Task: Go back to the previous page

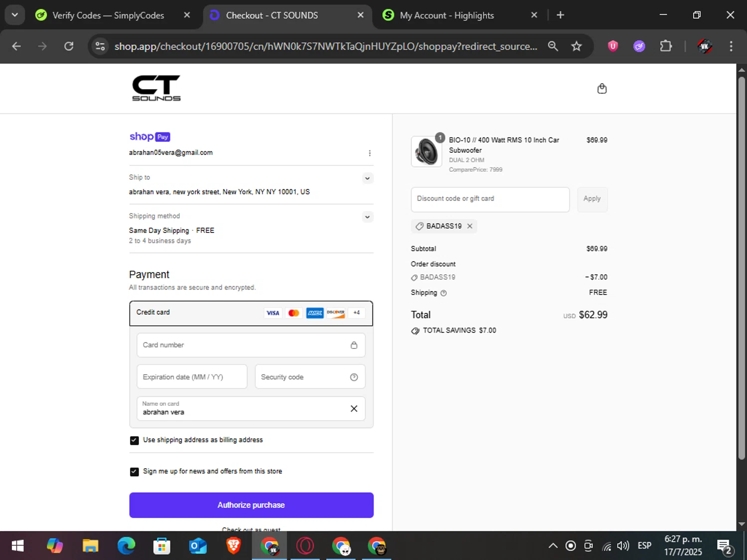Action: [16, 46]
